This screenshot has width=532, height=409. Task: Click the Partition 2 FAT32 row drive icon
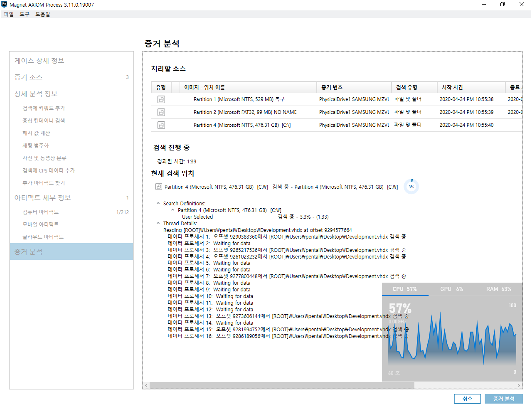point(161,112)
